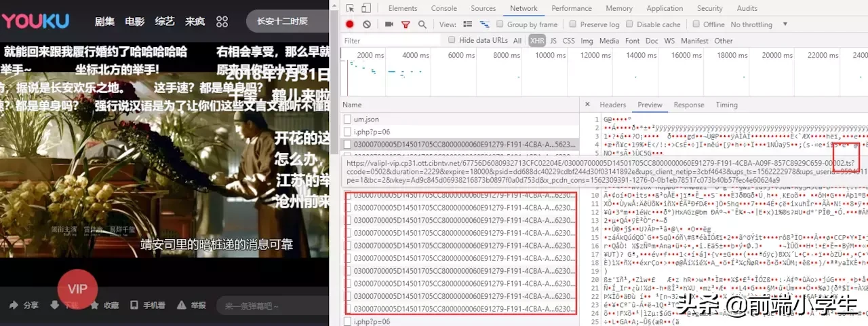Viewport: 868px width, 326px height.
Task: Open the Youku 综艺 nav link
Action: pyautogui.click(x=165, y=22)
